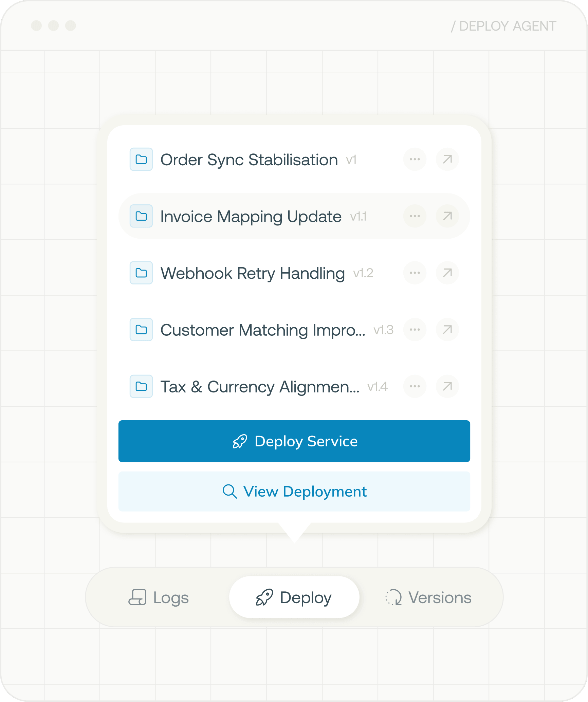Open more options for Customer Matching row

coord(415,329)
